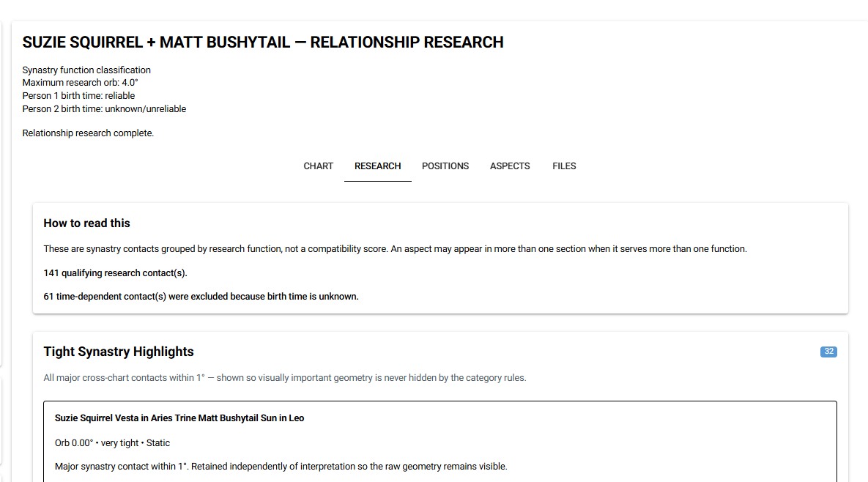
Task: Click the Relationship Research page title
Action: tap(263, 42)
